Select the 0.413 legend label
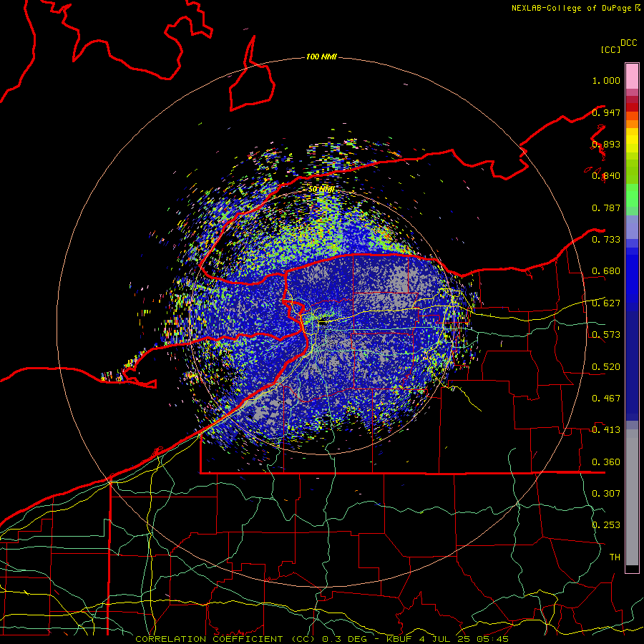Screen dimensions: 644x644 606,429
